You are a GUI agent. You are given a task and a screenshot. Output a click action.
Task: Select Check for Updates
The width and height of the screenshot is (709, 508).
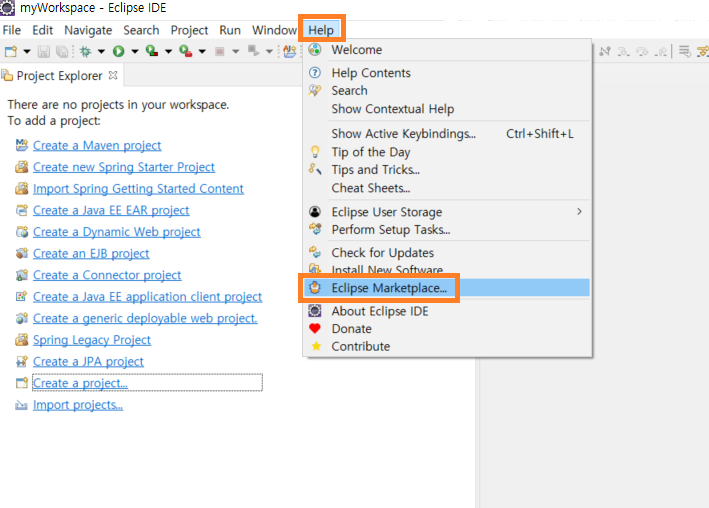(447, 253)
